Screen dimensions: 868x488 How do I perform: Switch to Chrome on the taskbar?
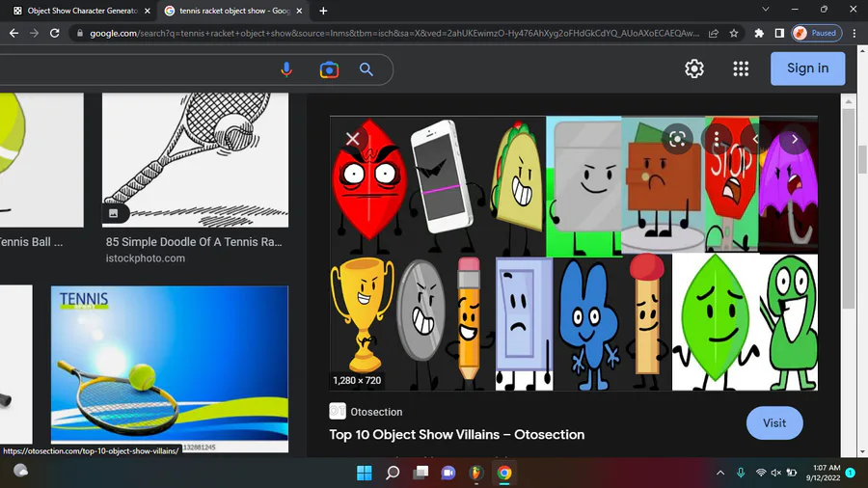coord(504,474)
